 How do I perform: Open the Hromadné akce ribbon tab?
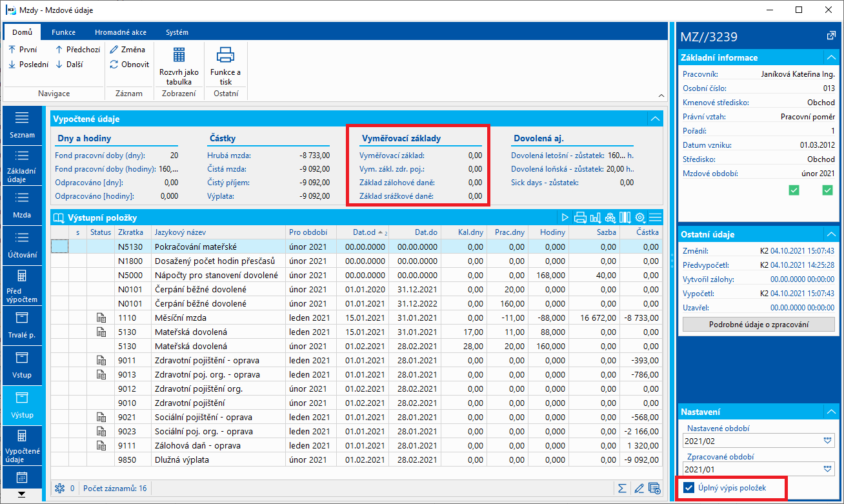tap(121, 32)
